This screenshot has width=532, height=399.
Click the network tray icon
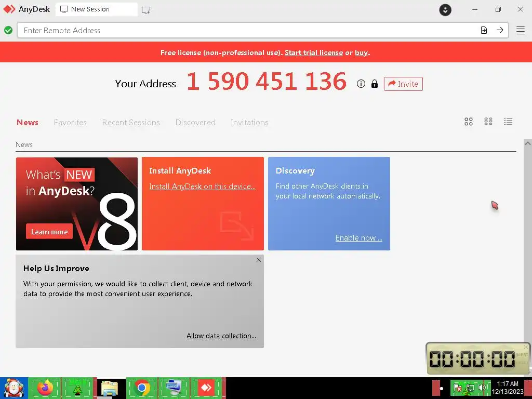coord(469,389)
